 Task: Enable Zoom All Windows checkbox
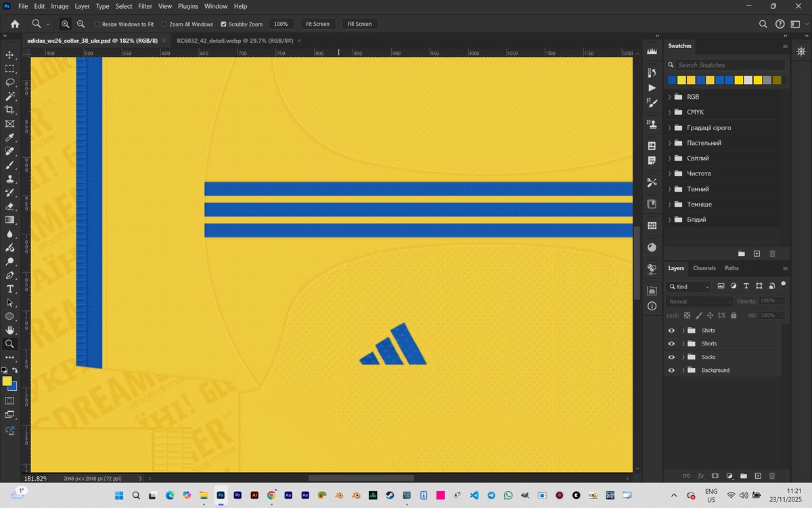(x=164, y=24)
